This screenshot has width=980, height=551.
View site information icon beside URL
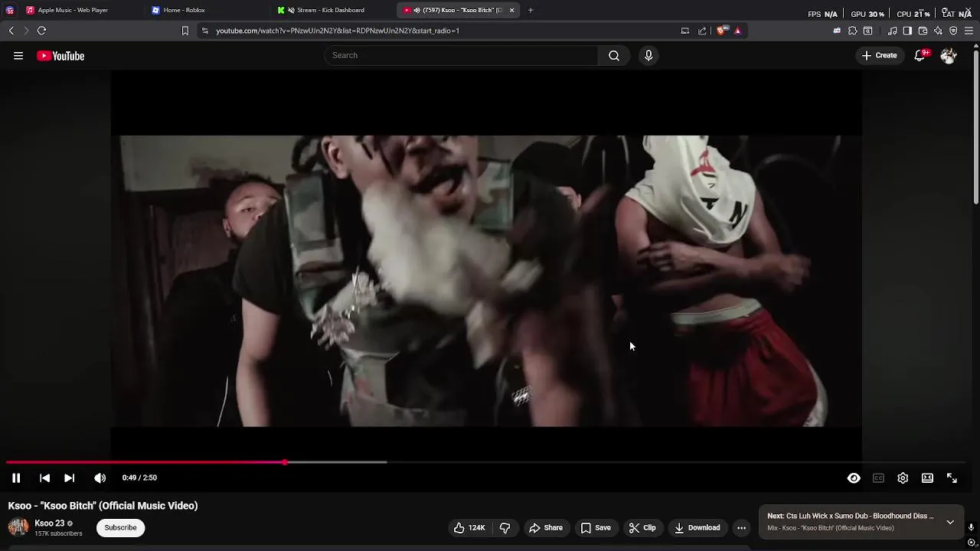tap(204, 31)
